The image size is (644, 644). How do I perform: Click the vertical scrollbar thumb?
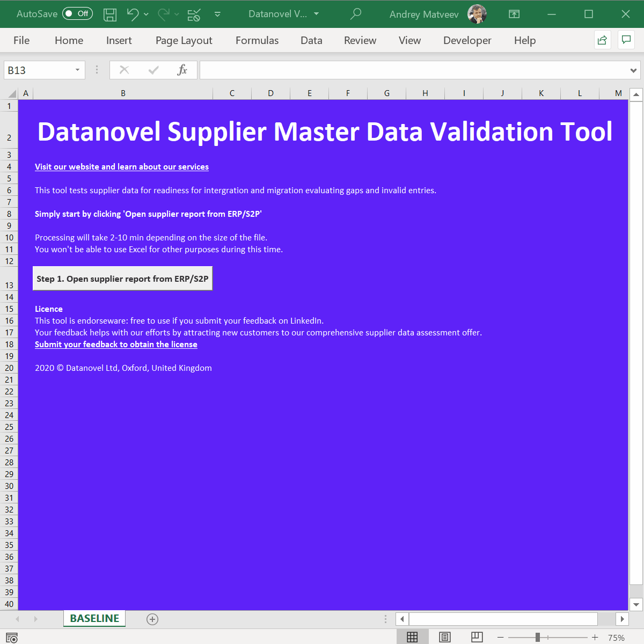(x=636, y=343)
